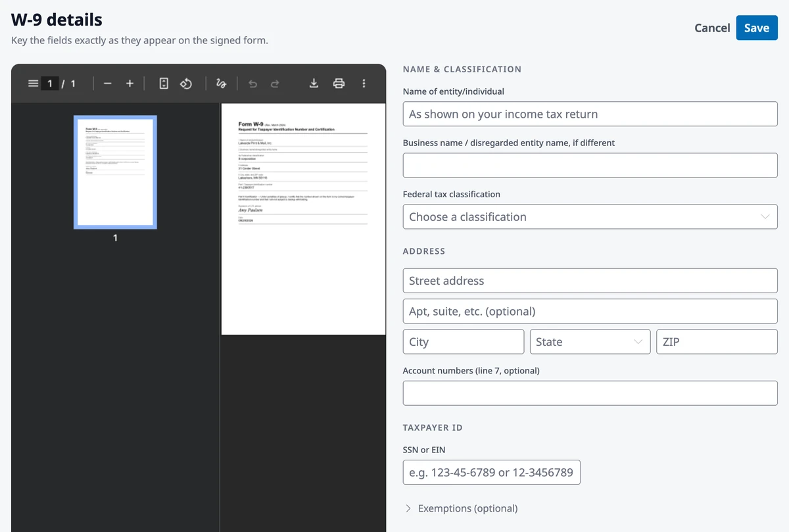
Task: Click the fit-to-page icon in PDF toolbar
Action: pos(164,84)
